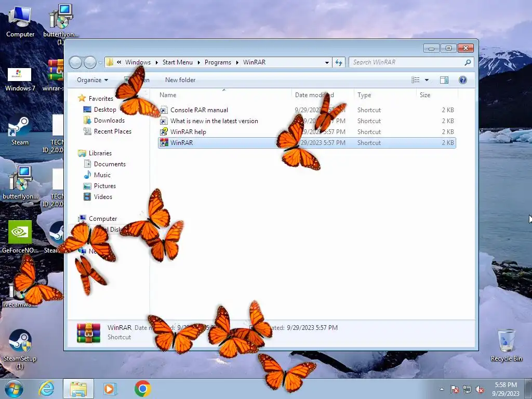
Task: Click Start Menu in the breadcrumb
Action: [x=178, y=62]
